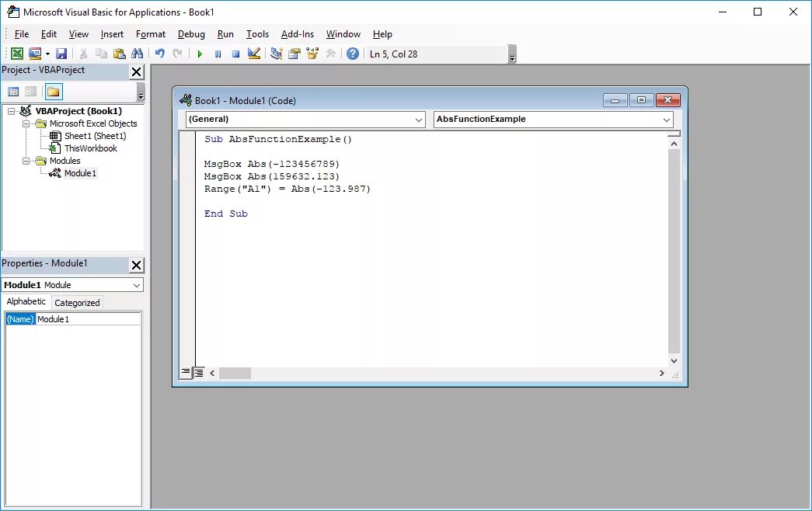This screenshot has height=511, width=812.
Task: Open the Project Explorer toolbar icon
Action: click(x=277, y=54)
